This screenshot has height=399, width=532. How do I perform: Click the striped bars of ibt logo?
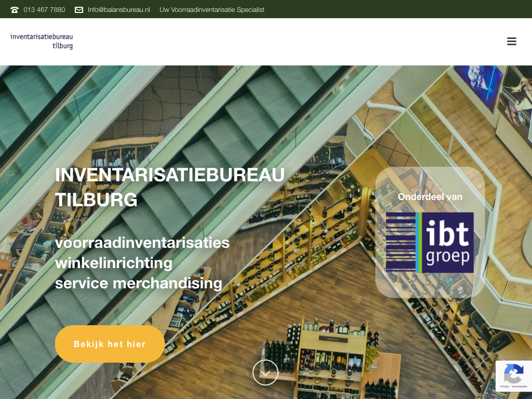[x=401, y=243]
